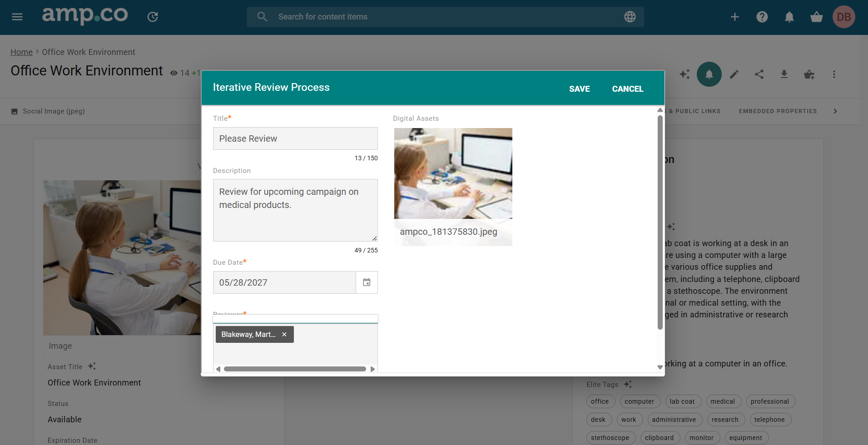Open the globe language selector in search bar
The height and width of the screenshot is (445, 868).
click(x=630, y=17)
